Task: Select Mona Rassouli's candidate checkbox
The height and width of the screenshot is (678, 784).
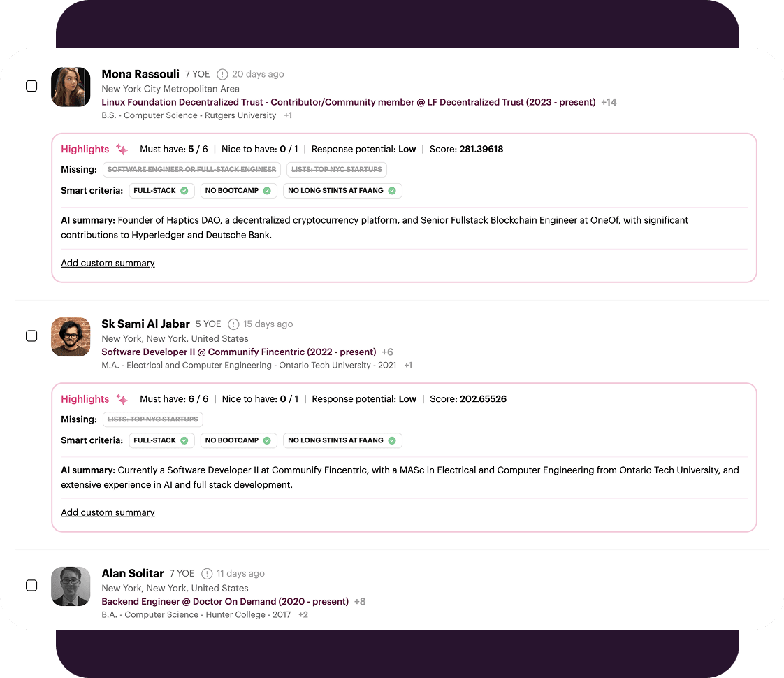Action: (x=31, y=87)
